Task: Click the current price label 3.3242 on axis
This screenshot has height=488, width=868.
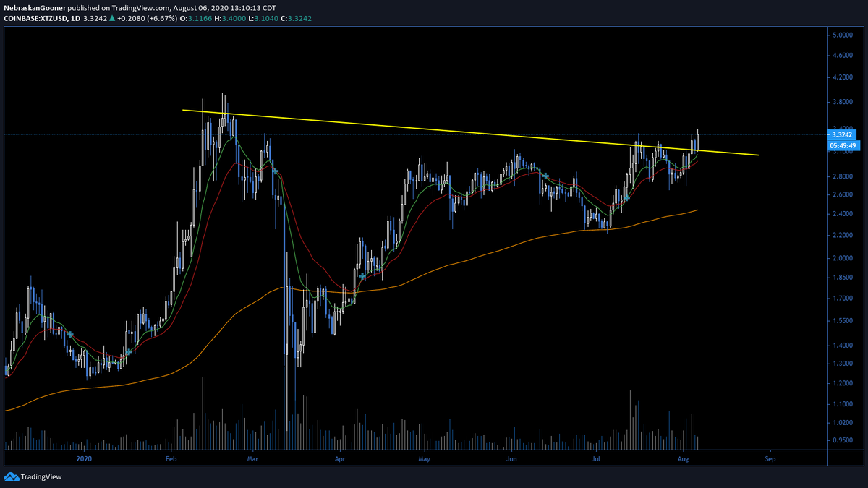Action: pyautogui.click(x=842, y=134)
